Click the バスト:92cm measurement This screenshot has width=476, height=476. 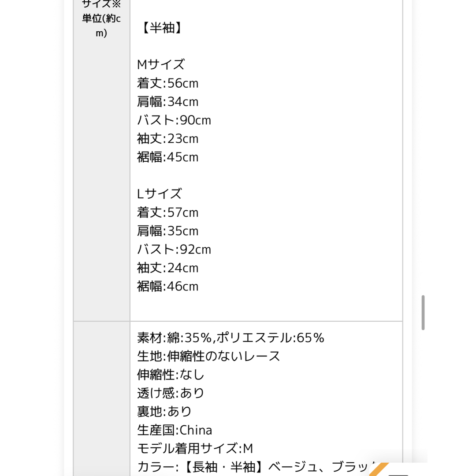click(x=174, y=249)
